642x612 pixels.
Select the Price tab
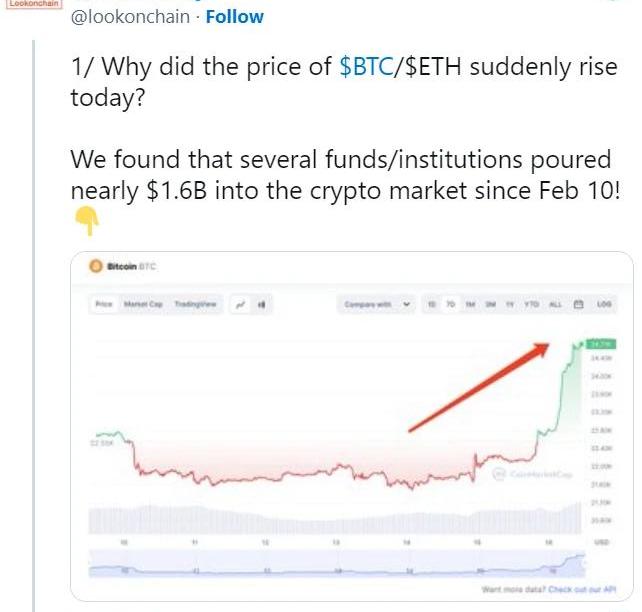(103, 304)
